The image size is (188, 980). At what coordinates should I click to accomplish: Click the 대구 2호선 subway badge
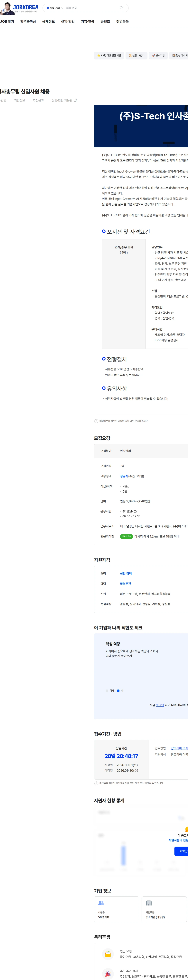point(126,536)
